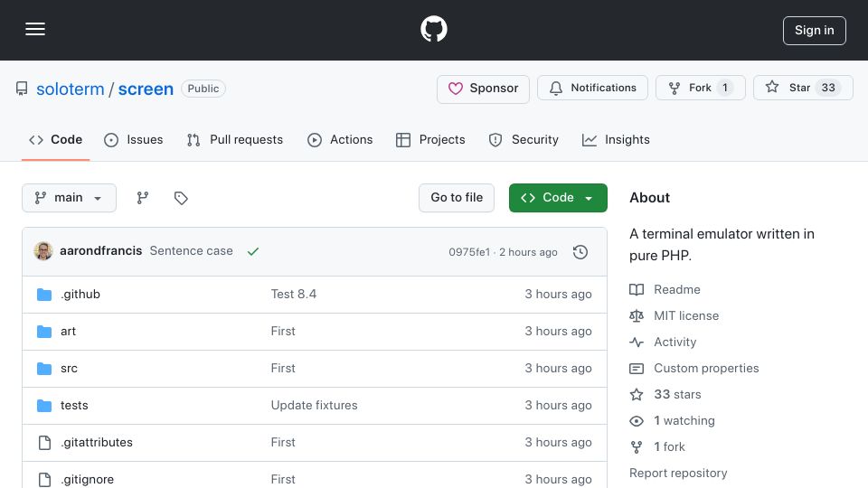Open the .github folder
Image resolution: width=868 pixels, height=488 pixels.
coord(80,295)
